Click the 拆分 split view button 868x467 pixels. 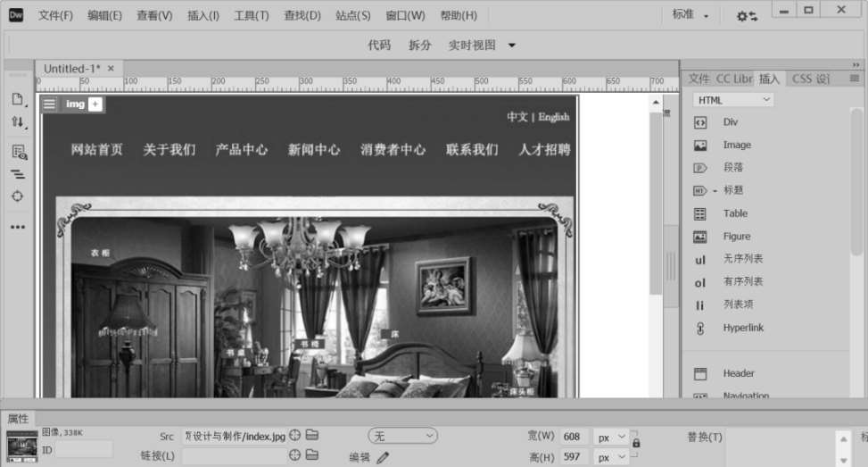coord(419,45)
